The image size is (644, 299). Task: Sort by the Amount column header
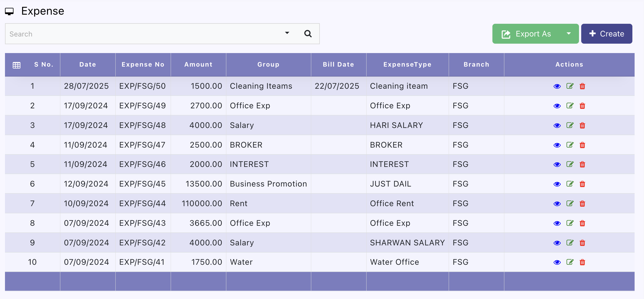point(198,64)
